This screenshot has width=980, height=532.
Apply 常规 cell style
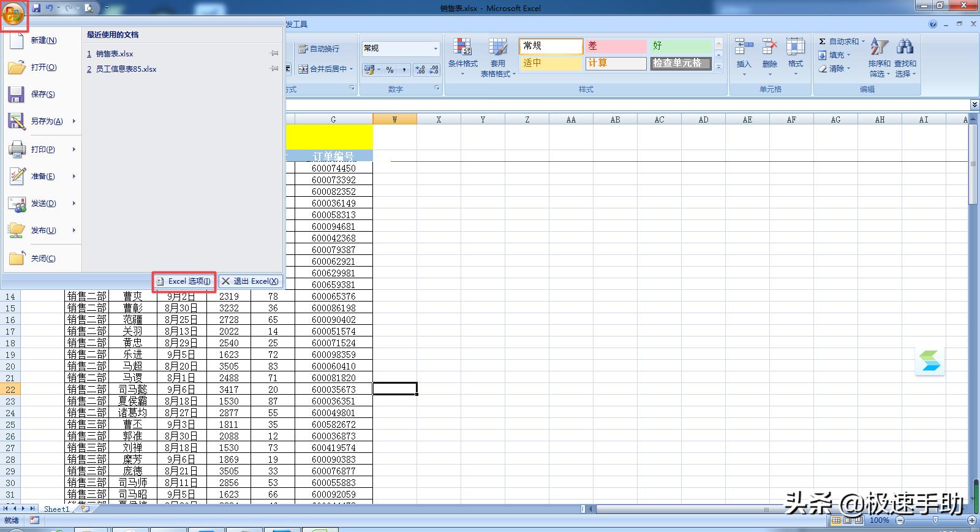(x=551, y=46)
